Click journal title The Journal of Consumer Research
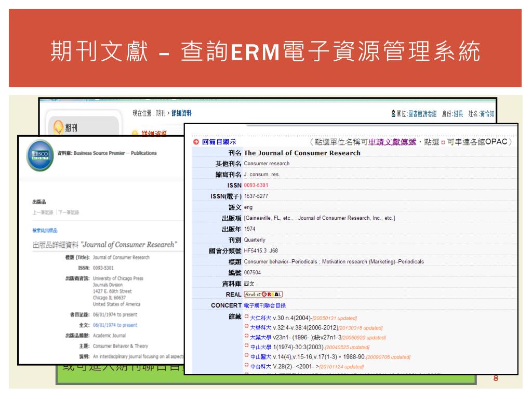This screenshot has width=532, height=399. coord(302,153)
